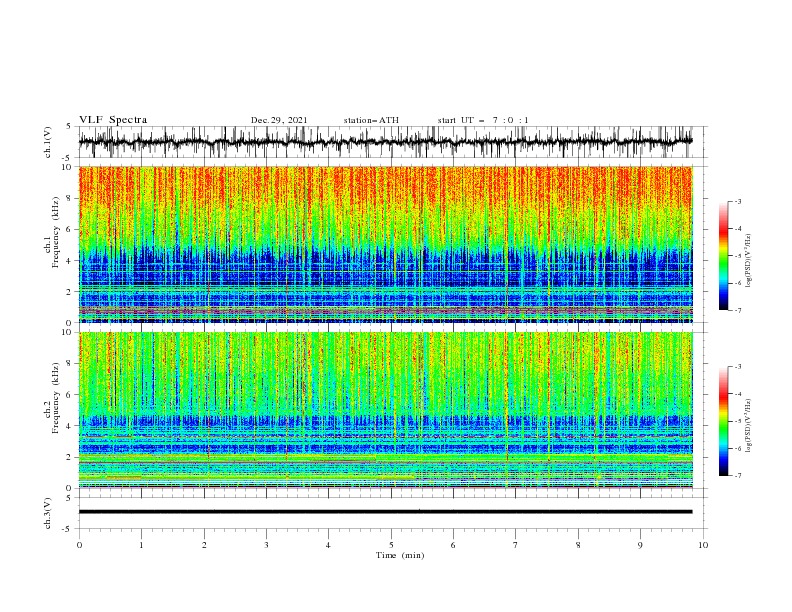Click inside the ch.1 spectrogram panel

tap(385, 244)
